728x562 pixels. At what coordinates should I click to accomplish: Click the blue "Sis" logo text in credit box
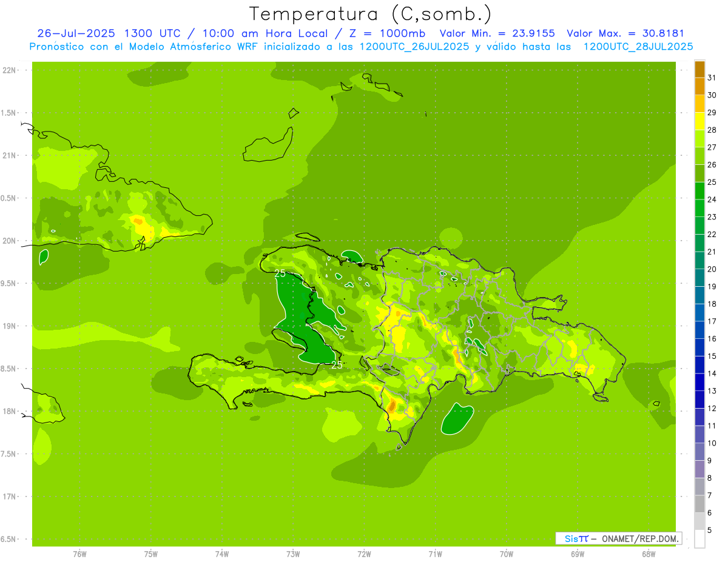pos(571,538)
